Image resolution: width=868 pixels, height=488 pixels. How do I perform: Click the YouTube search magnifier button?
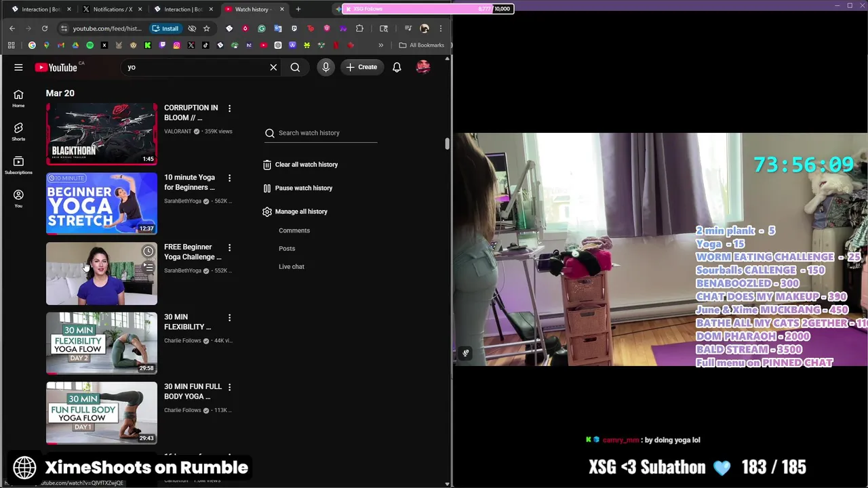click(295, 67)
